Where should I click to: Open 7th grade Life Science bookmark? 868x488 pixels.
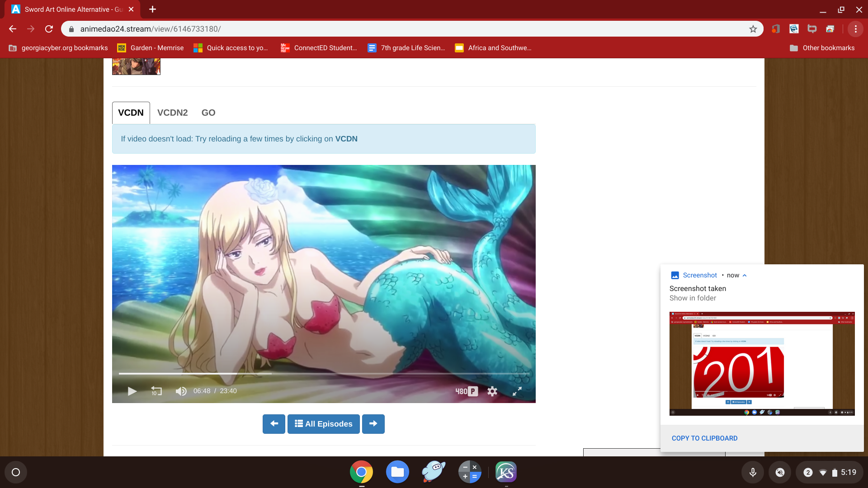point(406,48)
